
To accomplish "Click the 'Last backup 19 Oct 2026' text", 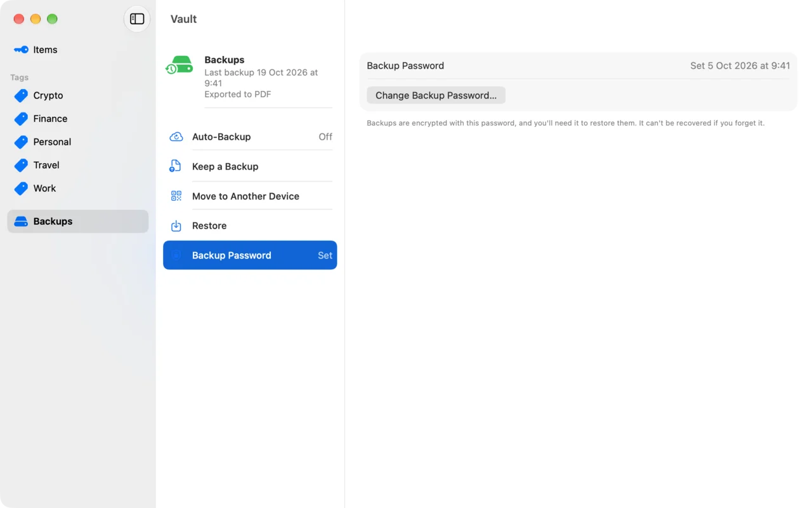I will coord(261,77).
